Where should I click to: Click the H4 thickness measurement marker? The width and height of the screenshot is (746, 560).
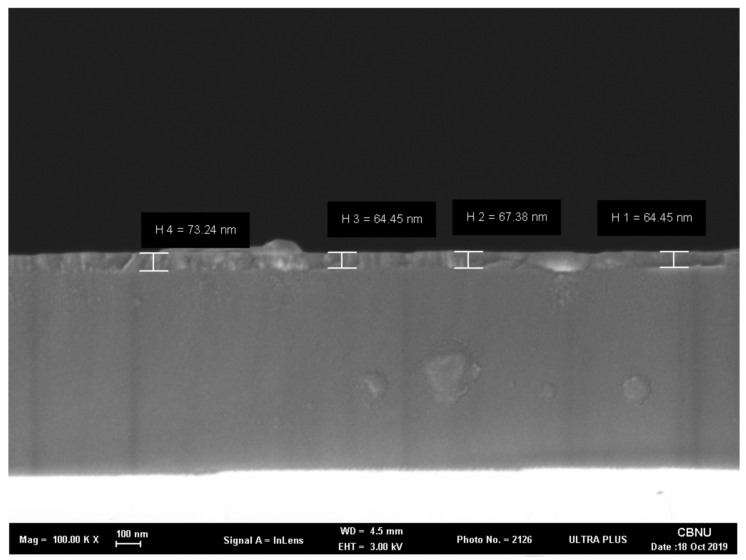pyautogui.click(x=154, y=262)
